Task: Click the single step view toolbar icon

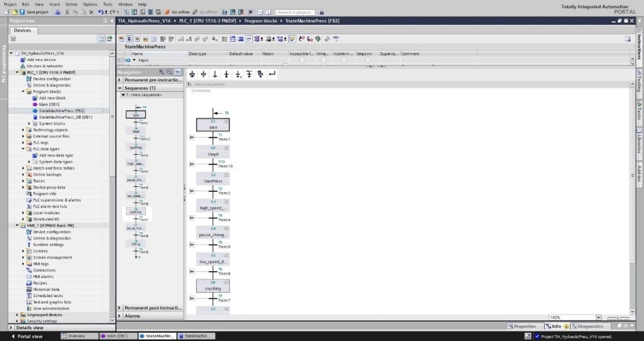Action: click(x=137, y=39)
